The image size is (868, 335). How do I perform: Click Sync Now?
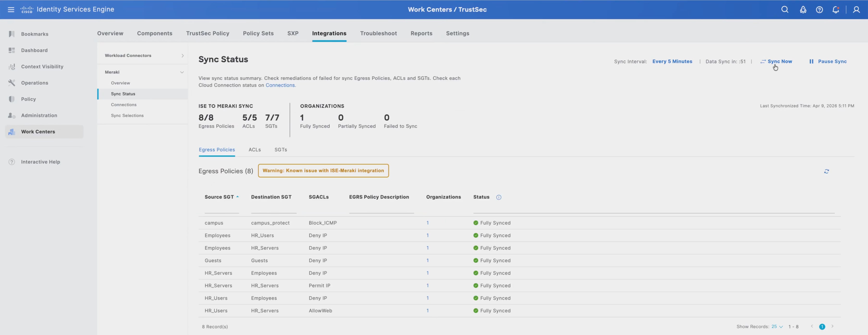click(x=776, y=61)
